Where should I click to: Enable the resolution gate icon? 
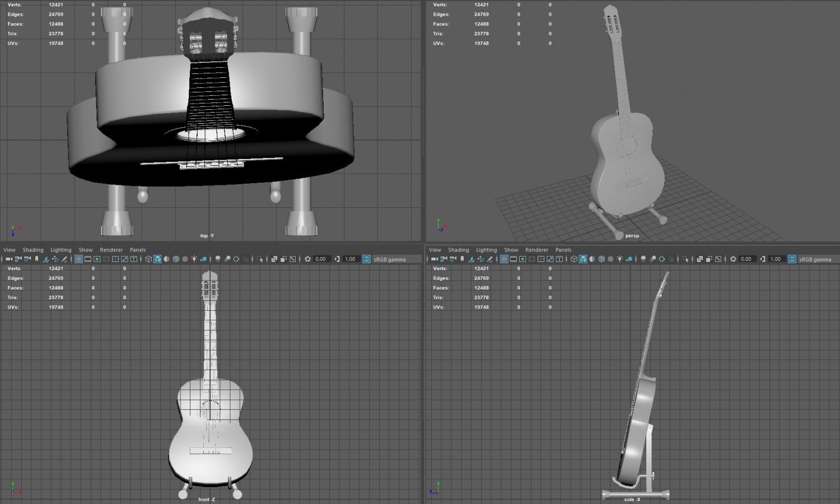(x=97, y=259)
